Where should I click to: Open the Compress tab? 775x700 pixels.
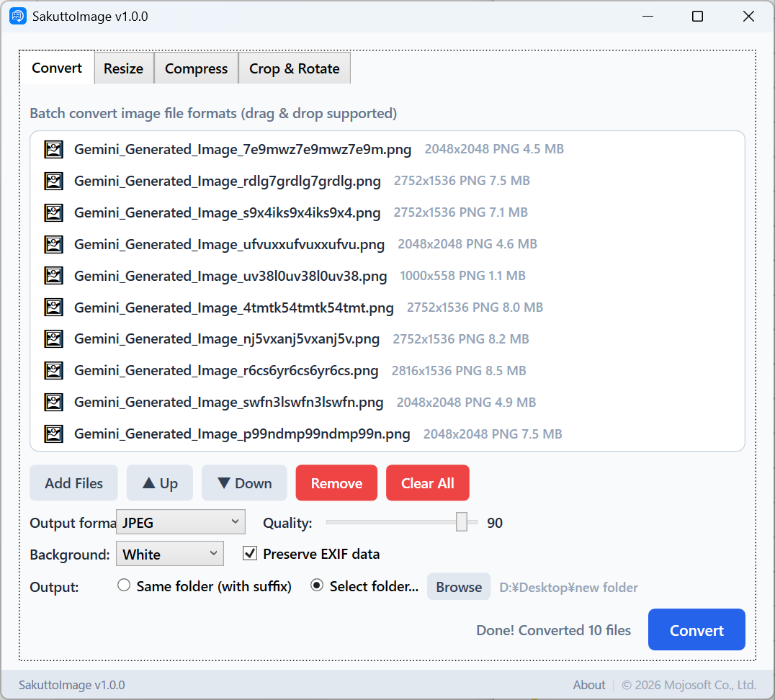(196, 68)
